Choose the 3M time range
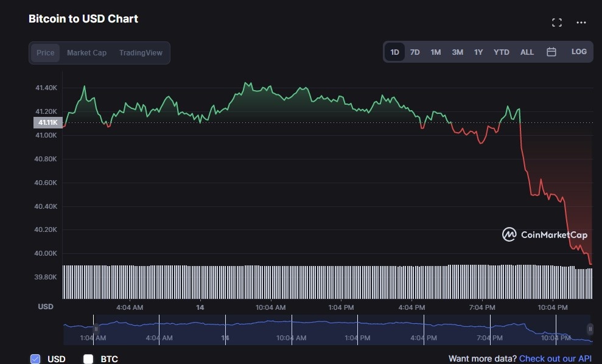Screen dimensions: 602x364 pos(457,52)
